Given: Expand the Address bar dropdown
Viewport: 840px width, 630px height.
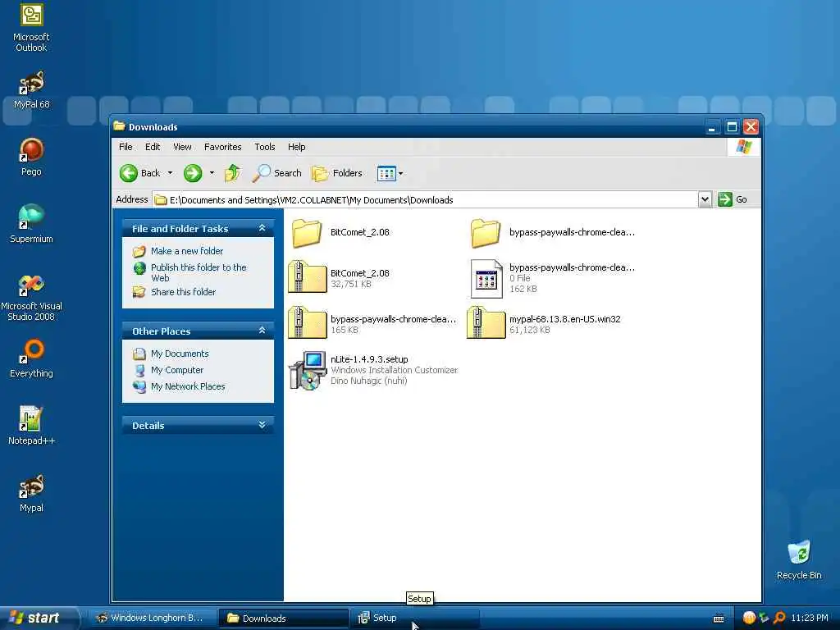Looking at the screenshot, I should (x=705, y=199).
